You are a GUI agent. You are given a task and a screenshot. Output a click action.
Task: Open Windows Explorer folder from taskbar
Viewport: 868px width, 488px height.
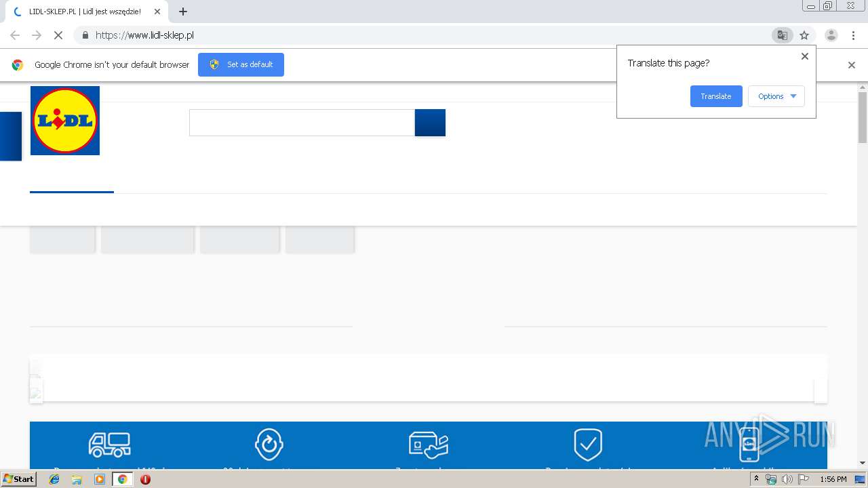click(x=77, y=479)
